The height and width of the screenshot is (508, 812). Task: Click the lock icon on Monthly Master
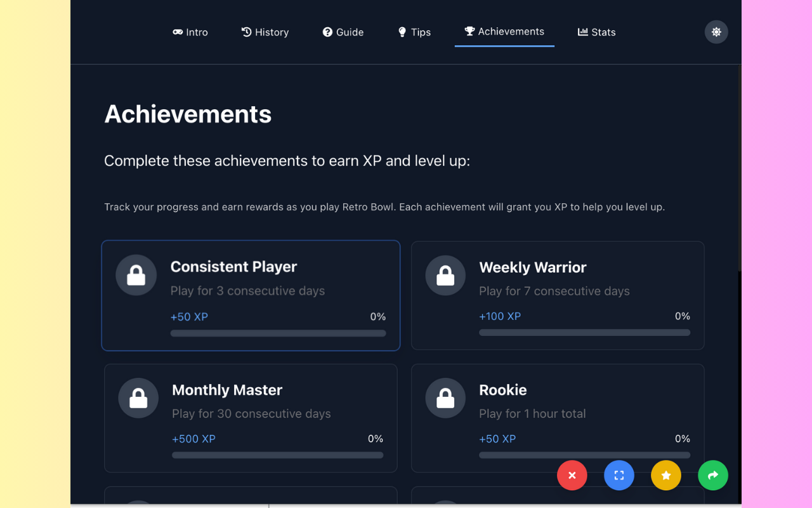(x=138, y=398)
